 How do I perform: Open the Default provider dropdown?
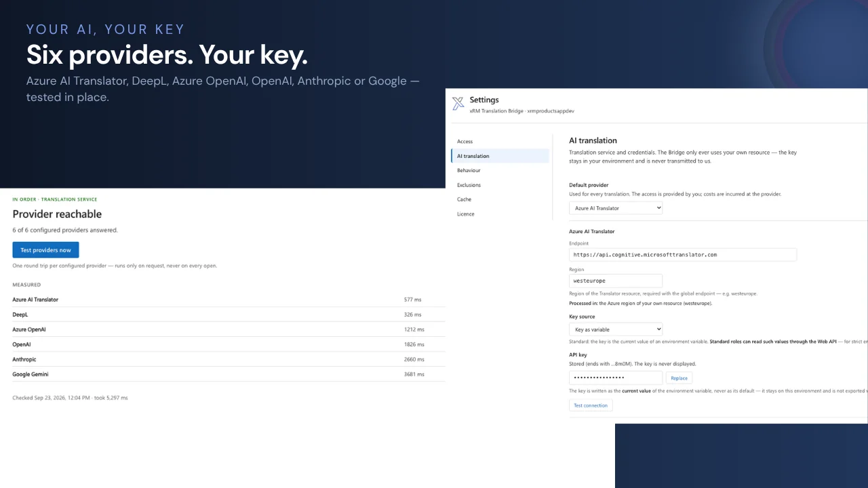[x=616, y=208]
